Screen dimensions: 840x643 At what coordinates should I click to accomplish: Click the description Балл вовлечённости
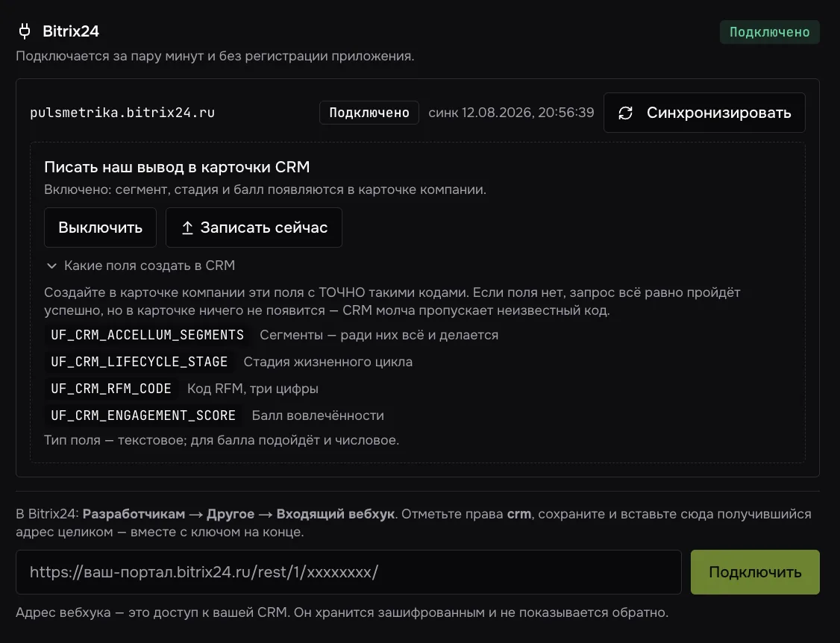point(318,415)
